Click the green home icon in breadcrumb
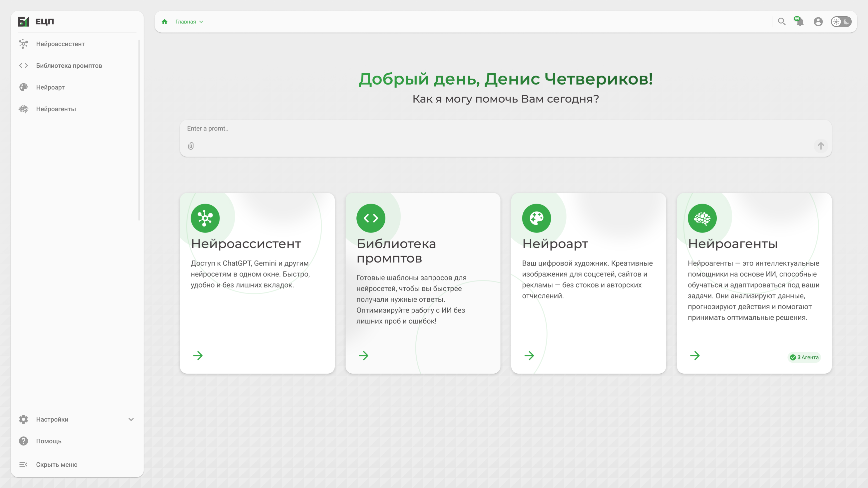The width and height of the screenshot is (868, 488). pyautogui.click(x=165, y=21)
